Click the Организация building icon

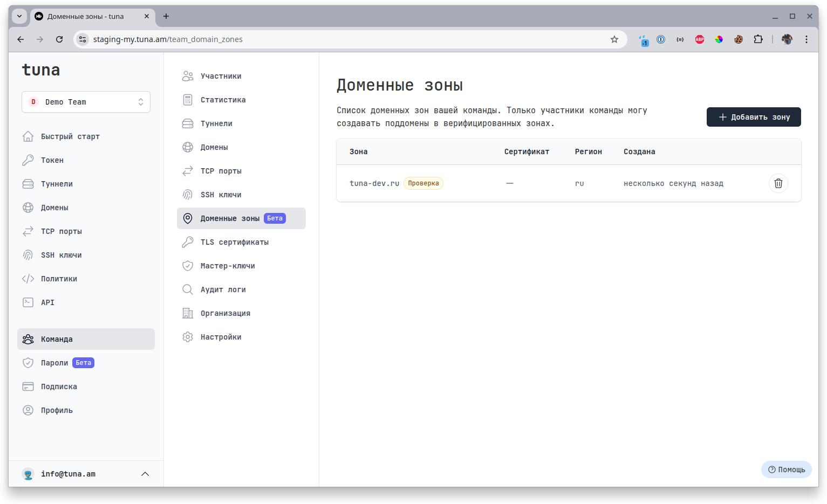click(x=188, y=313)
